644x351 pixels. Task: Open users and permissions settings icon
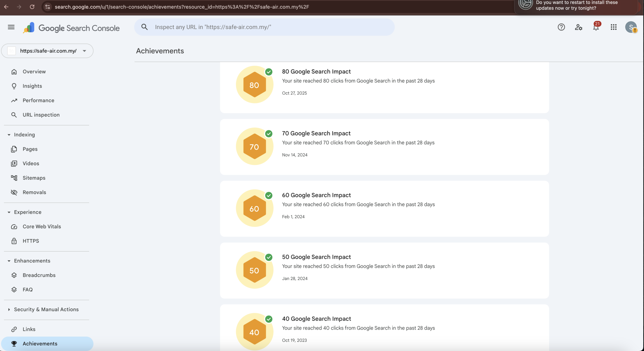click(579, 27)
